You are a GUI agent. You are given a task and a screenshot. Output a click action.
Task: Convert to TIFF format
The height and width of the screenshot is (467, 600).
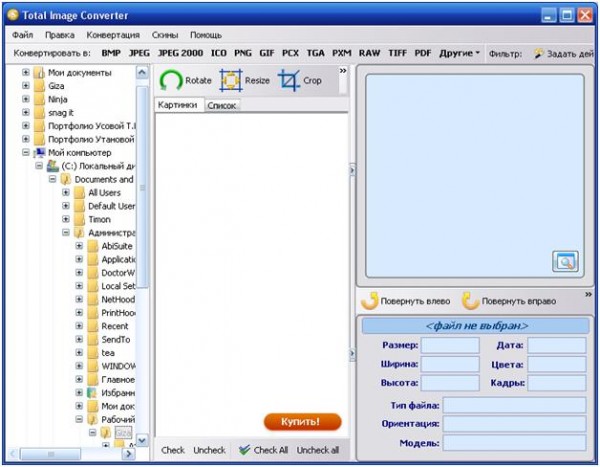click(397, 53)
